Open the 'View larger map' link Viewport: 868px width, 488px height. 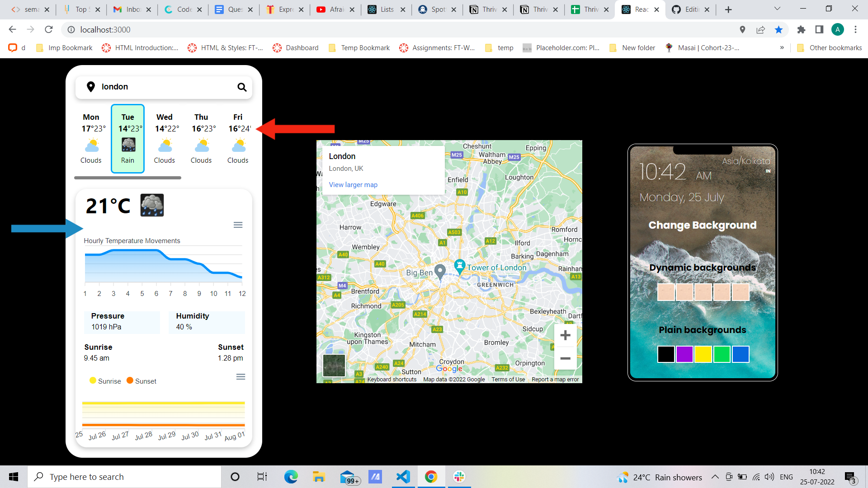353,184
